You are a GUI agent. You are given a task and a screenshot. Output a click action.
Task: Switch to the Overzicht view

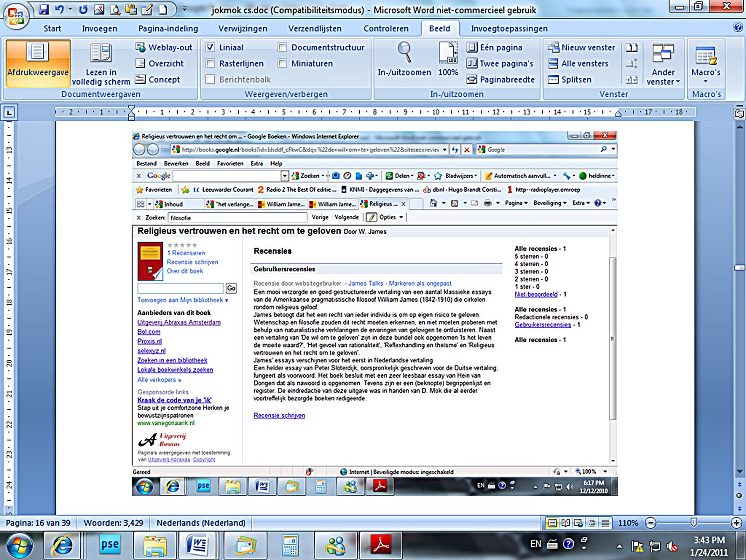click(x=159, y=63)
